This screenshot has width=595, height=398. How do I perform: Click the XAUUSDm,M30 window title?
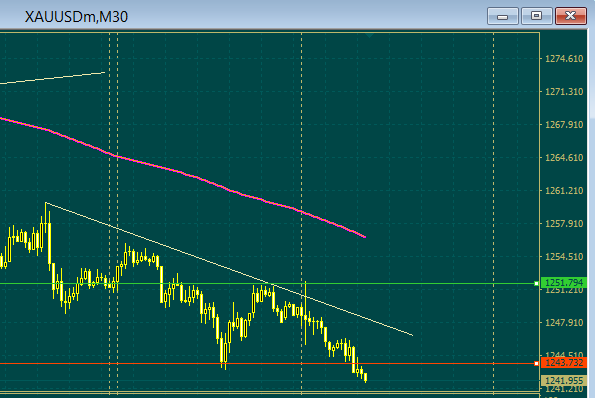(76, 17)
